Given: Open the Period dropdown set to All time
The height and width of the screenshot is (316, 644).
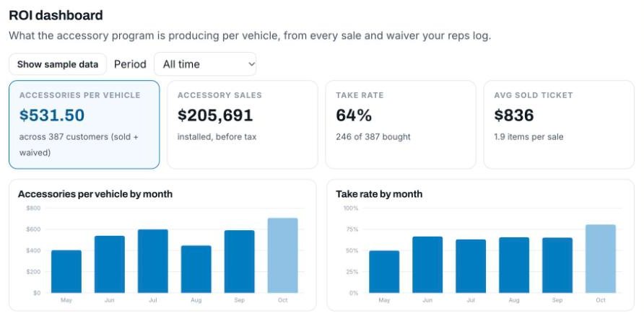Looking at the screenshot, I should coord(205,64).
